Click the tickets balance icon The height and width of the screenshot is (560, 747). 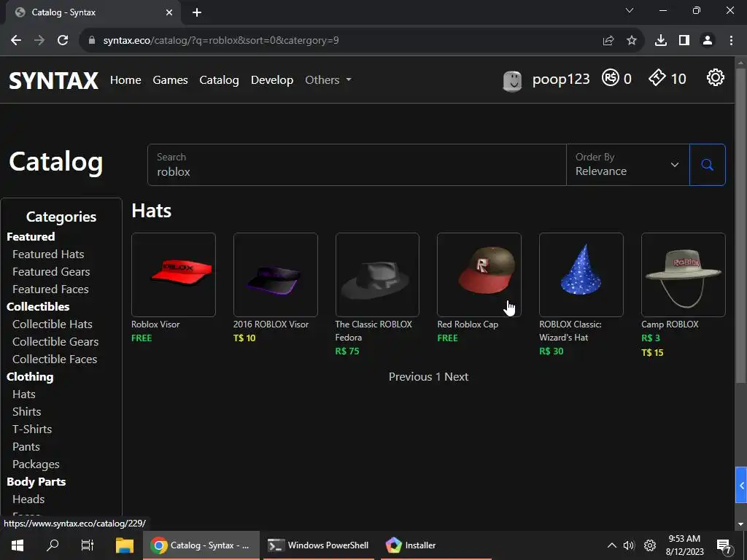pos(657,77)
